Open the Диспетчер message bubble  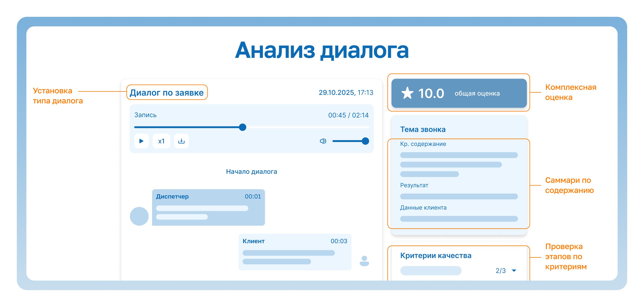[208, 207]
